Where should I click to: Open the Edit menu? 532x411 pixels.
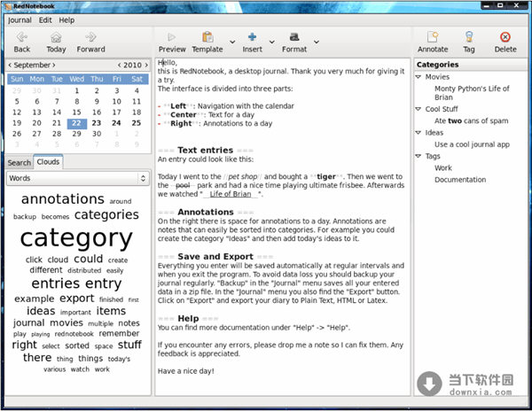(45, 20)
